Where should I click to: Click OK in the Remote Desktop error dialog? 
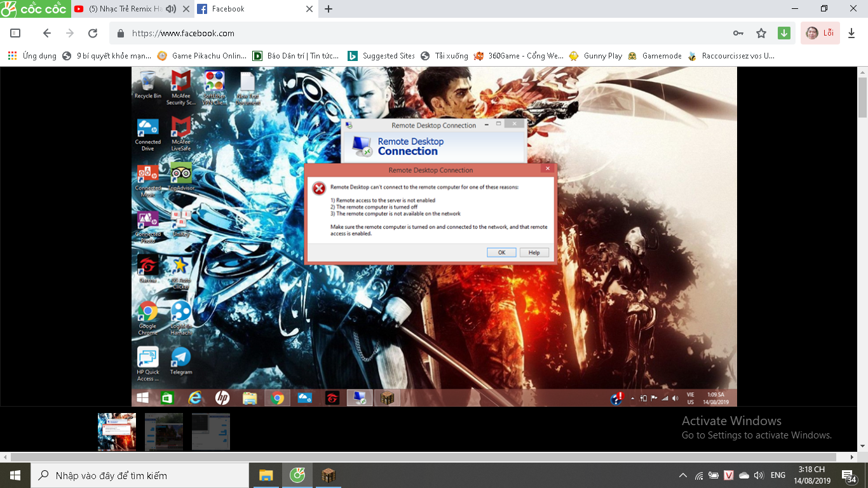(501, 252)
